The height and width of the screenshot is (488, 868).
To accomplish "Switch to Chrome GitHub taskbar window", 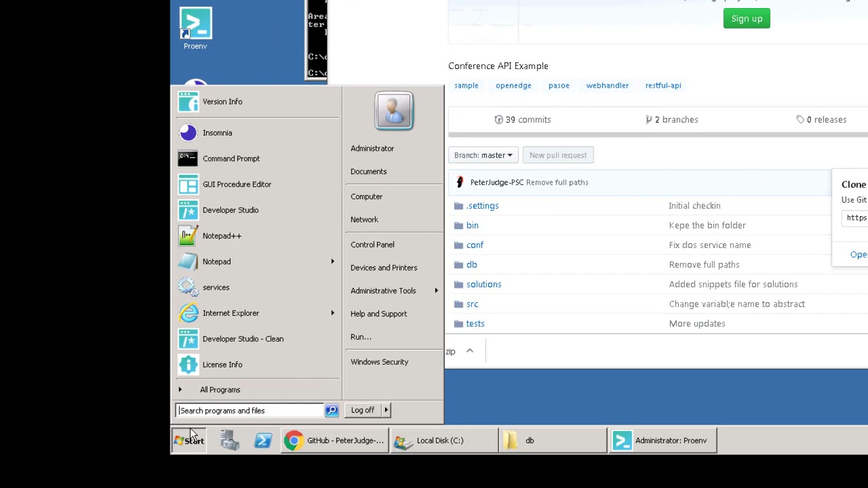I will coord(334,441).
